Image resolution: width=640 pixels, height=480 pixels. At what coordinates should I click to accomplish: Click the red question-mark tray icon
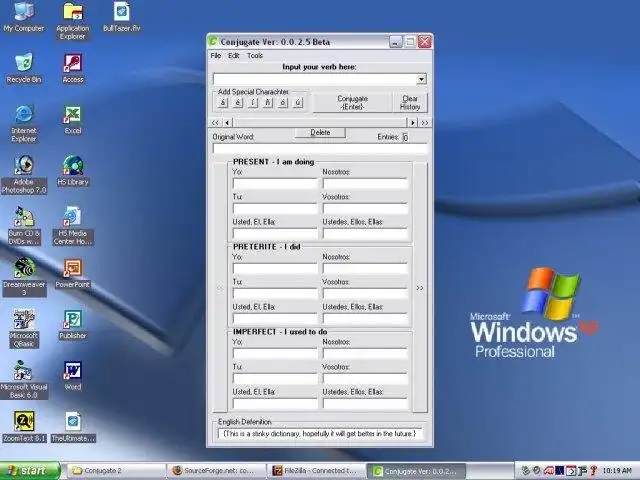(594, 471)
